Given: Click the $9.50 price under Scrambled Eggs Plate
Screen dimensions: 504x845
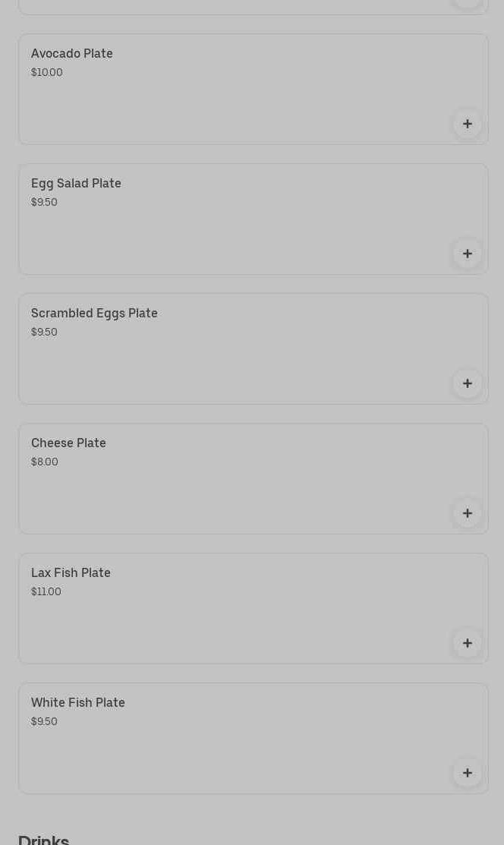Looking at the screenshot, I should [x=44, y=332].
